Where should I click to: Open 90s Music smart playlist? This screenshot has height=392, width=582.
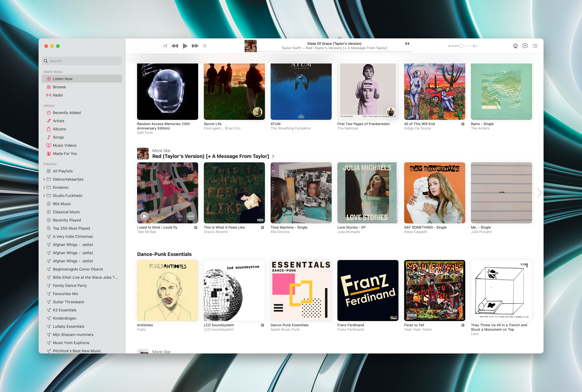[x=82, y=204]
